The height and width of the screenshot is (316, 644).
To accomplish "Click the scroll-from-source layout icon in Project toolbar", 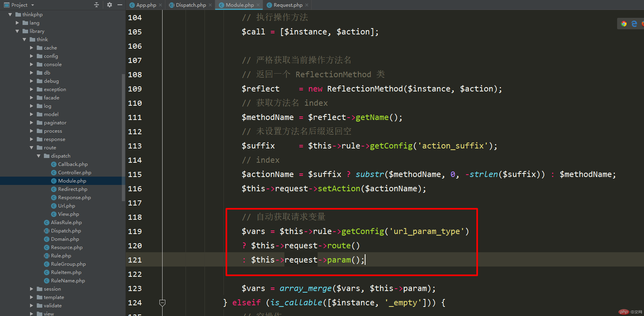I will (x=97, y=5).
